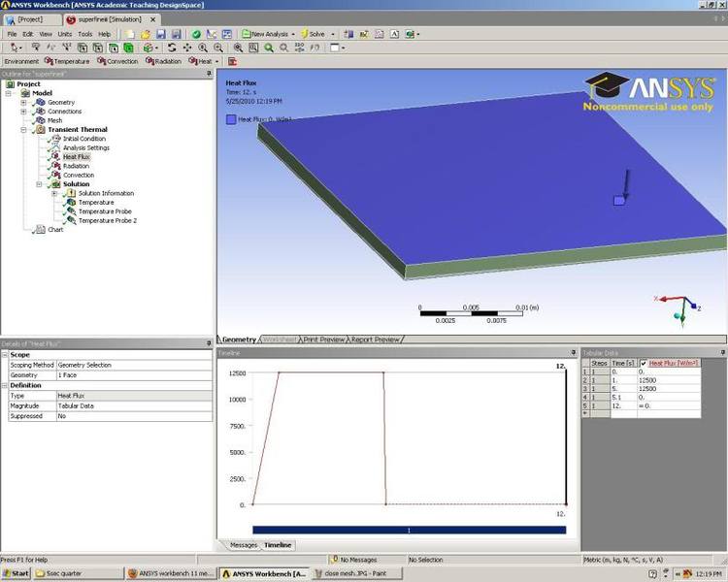Screen dimensions: 728x582
Task: Collapse the Model tree node
Action: pos(9,93)
